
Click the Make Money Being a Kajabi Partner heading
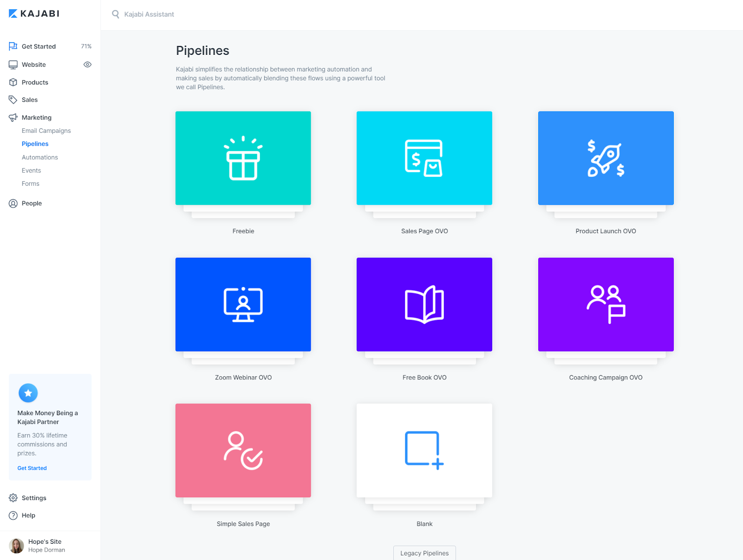click(48, 417)
